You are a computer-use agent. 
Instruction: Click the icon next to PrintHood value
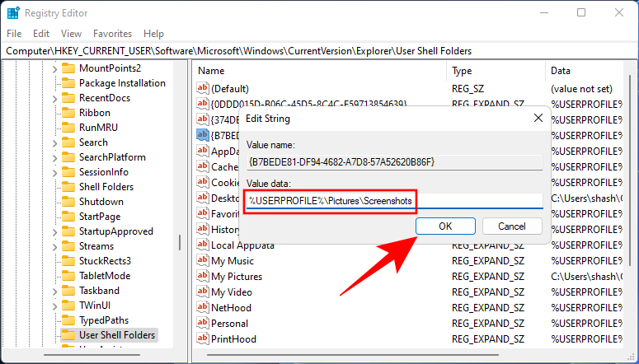click(x=202, y=338)
